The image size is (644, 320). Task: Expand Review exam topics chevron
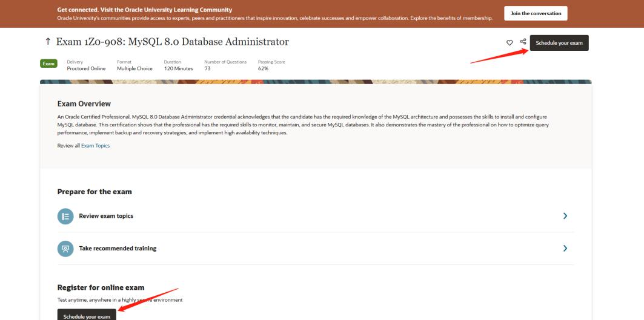[x=565, y=216]
